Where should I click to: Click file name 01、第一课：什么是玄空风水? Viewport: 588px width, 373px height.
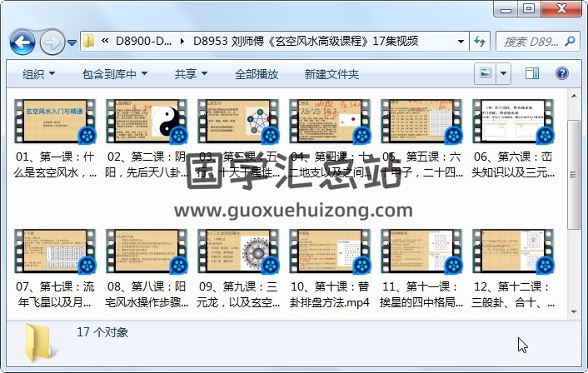(55, 164)
